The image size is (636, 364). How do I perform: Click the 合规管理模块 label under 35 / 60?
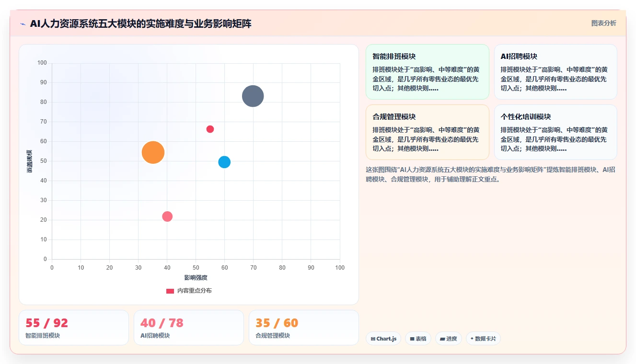(x=273, y=336)
